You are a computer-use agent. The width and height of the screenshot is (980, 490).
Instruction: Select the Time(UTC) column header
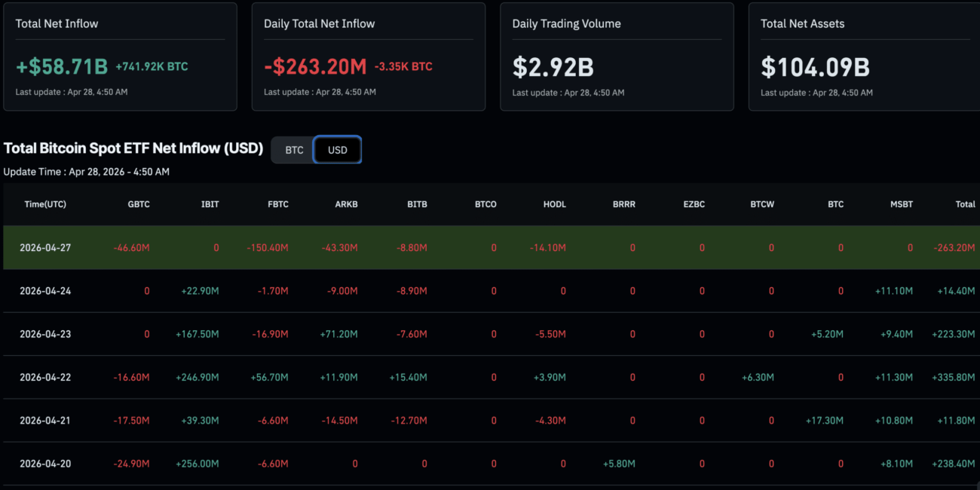(45, 204)
